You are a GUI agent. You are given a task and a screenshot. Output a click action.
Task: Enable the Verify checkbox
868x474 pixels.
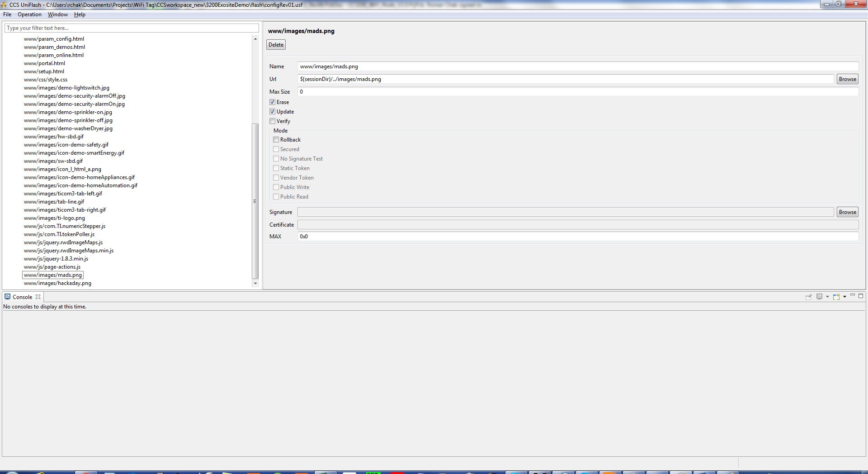(272, 121)
